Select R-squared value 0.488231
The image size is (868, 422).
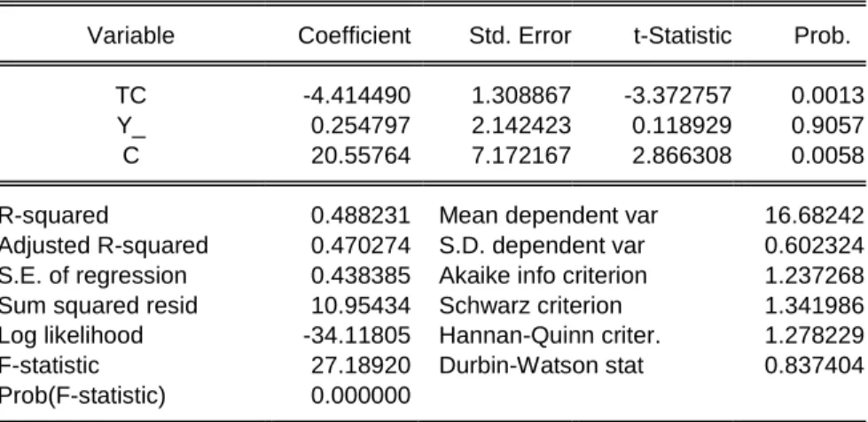pyautogui.click(x=361, y=215)
